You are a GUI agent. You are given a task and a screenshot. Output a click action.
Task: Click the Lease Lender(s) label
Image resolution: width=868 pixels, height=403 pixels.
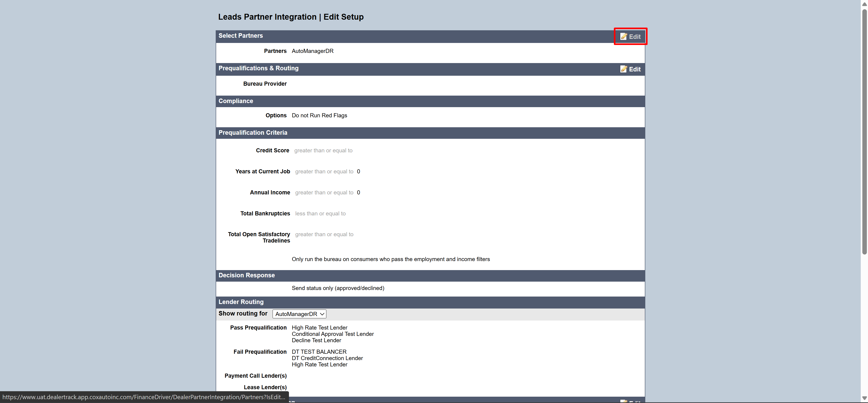[x=265, y=387]
